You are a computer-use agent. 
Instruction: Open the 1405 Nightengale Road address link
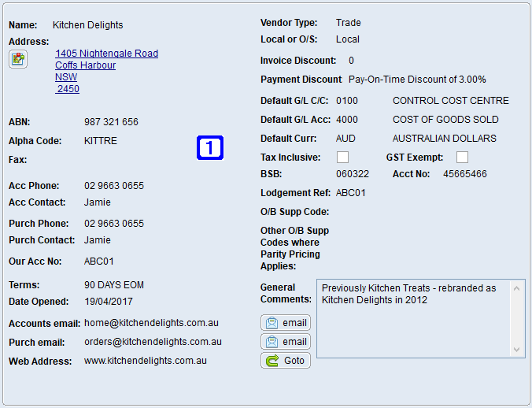coord(106,54)
